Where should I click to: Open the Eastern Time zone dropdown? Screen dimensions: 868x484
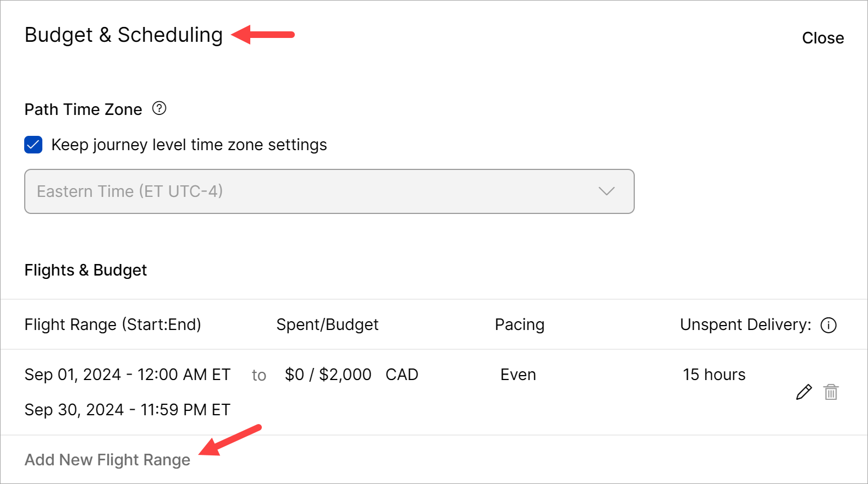tap(329, 191)
